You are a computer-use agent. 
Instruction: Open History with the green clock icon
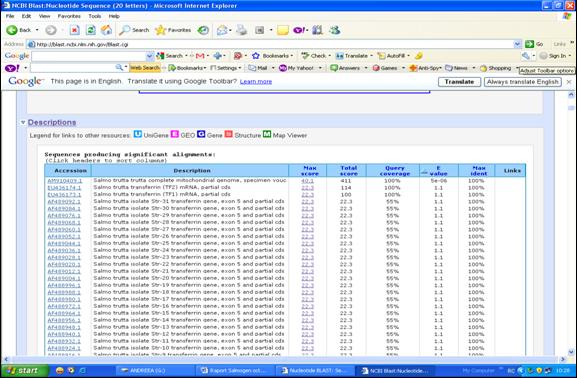click(203, 30)
